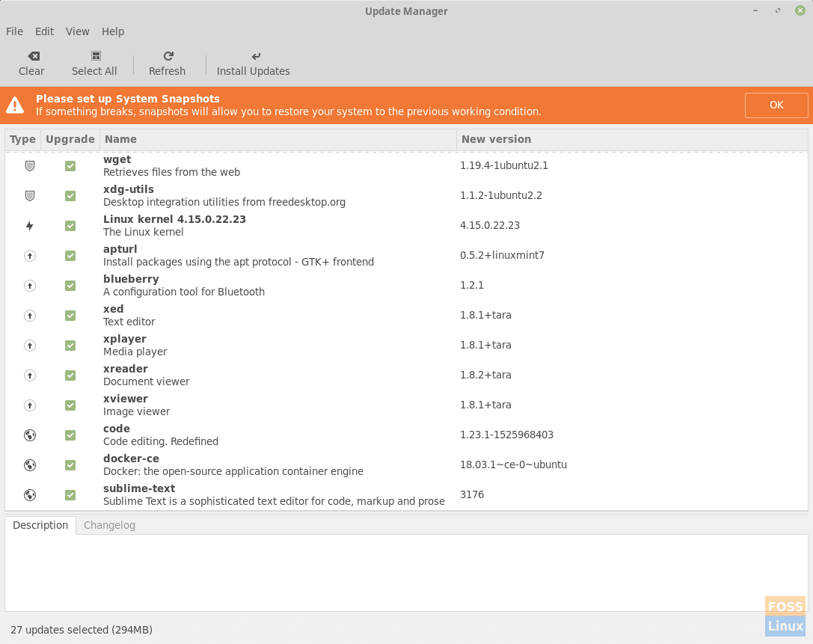The image size is (813, 644).
Task: Open the File menu
Action: coord(14,31)
